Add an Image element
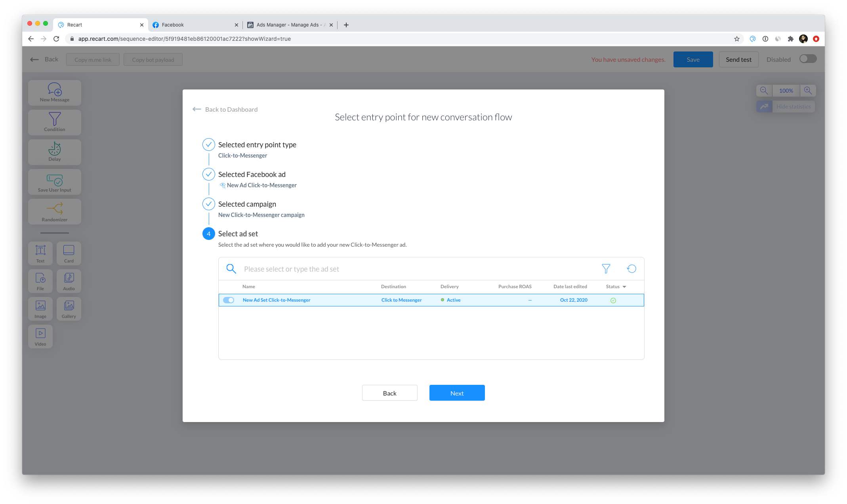 coord(40,309)
